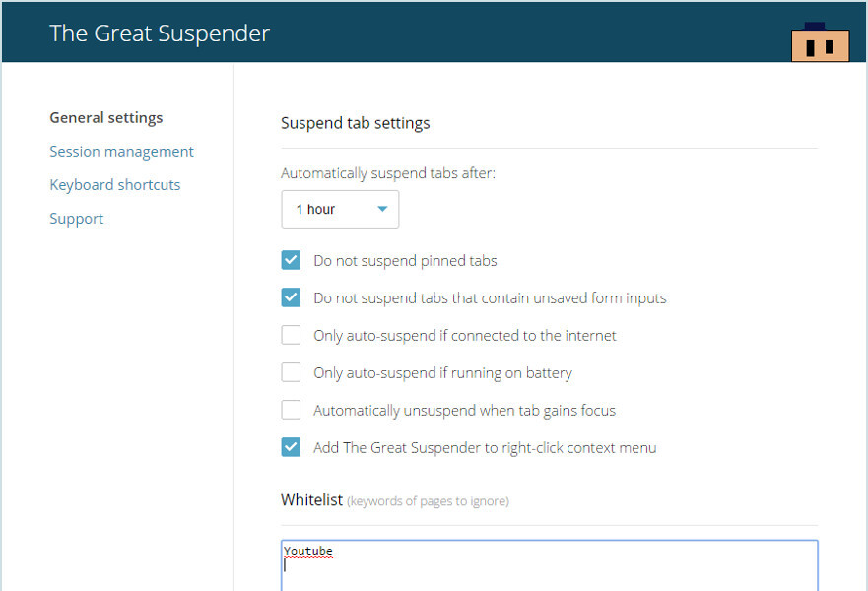Click the 'Suspend tab settings' heading

pos(355,122)
